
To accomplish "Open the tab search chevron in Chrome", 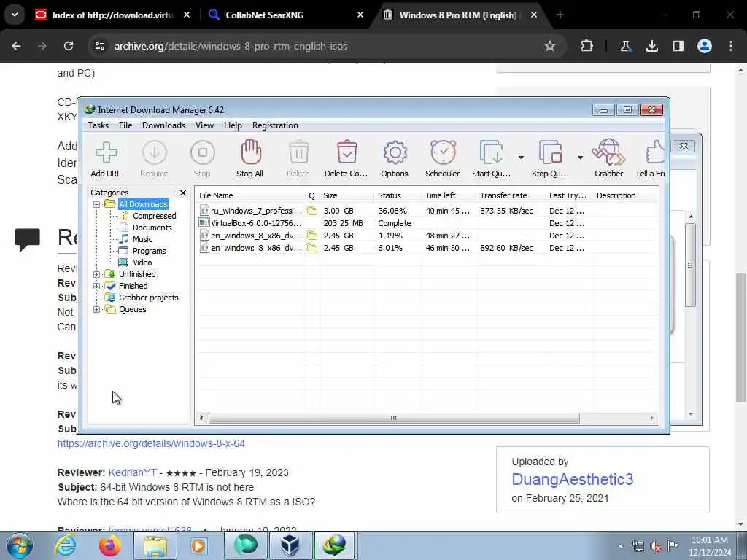I will 15,15.
